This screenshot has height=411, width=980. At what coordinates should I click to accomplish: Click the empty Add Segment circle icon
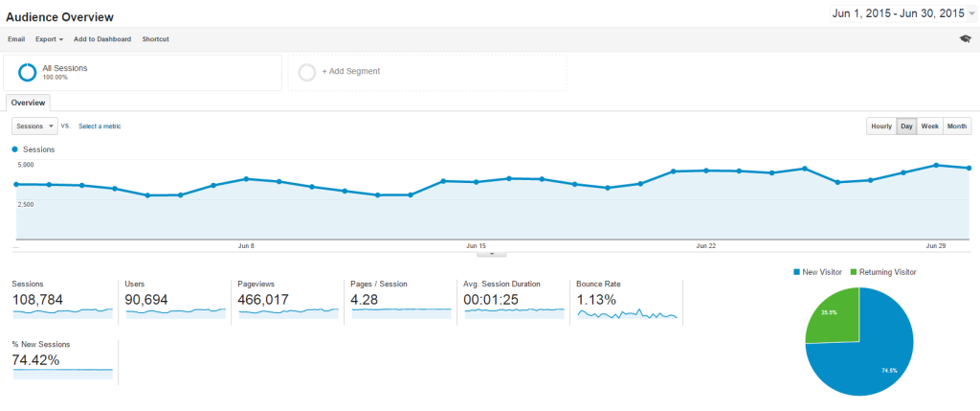coord(307,73)
